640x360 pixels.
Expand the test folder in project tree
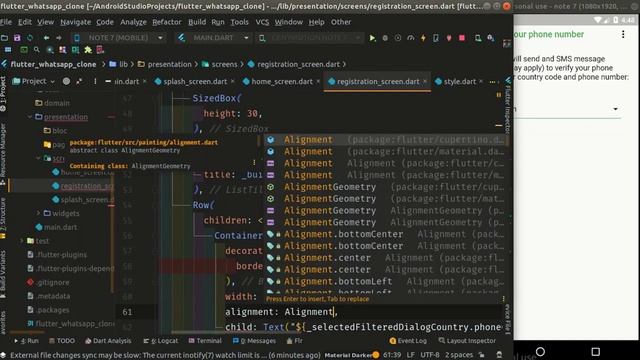click(21, 241)
